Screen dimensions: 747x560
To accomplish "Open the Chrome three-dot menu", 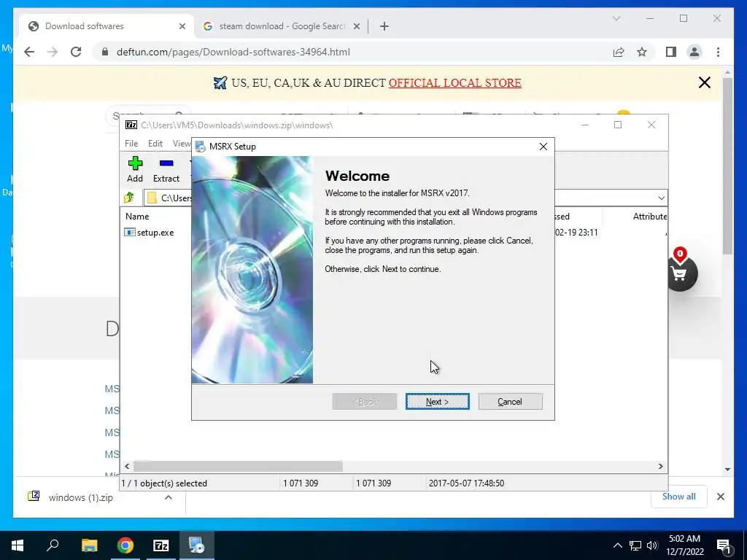I will click(x=718, y=52).
